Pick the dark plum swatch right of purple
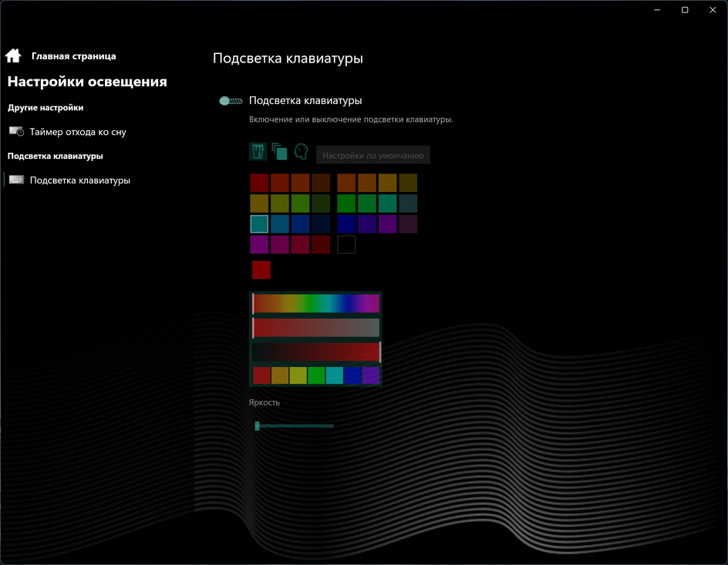 (408, 224)
